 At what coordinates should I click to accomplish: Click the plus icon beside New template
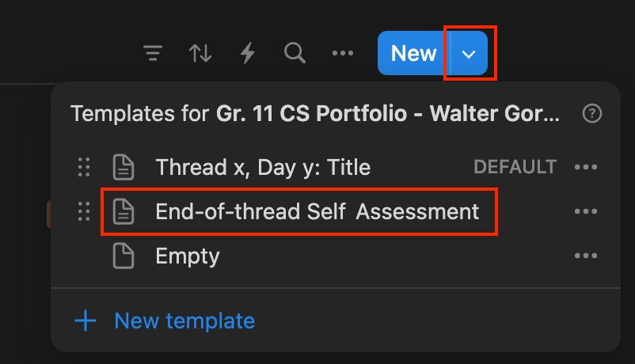(x=85, y=320)
